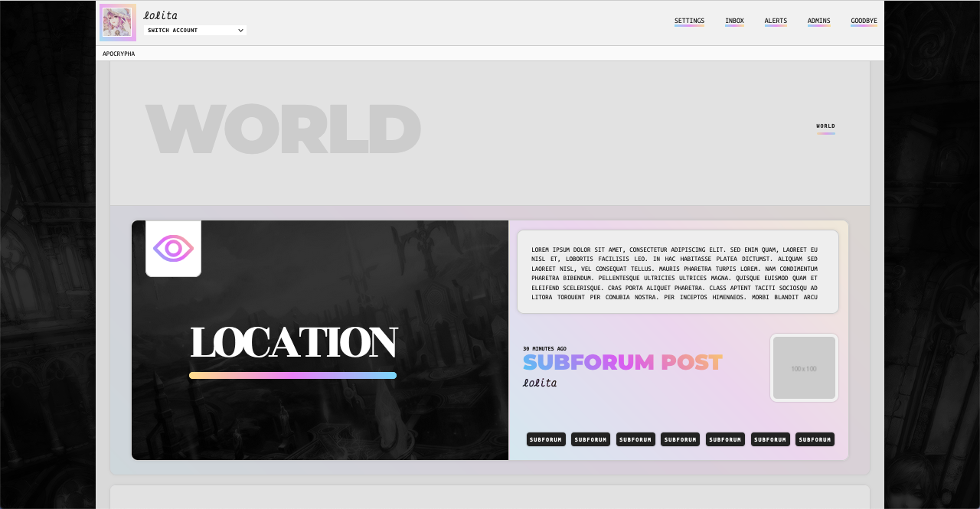Open the last Subforum button in the row
Image resolution: width=980 pixels, height=509 pixels.
(815, 439)
